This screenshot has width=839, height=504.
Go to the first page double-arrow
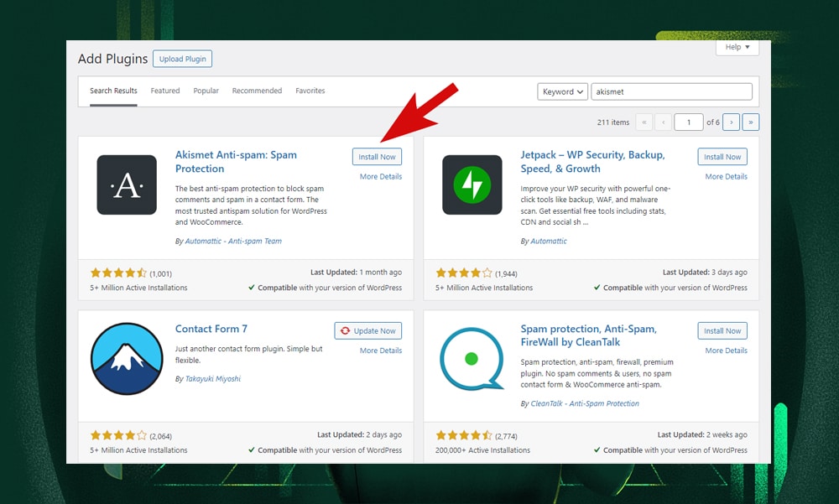point(644,122)
